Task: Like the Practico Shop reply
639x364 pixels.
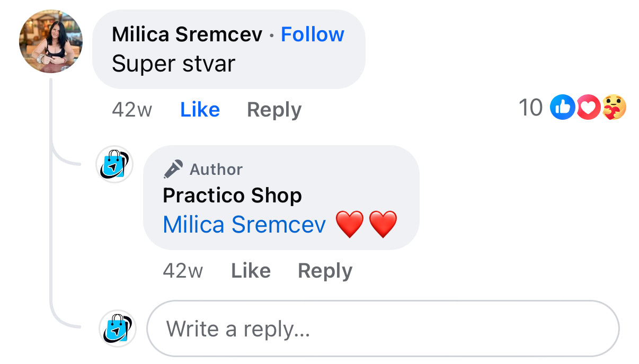Action: (x=251, y=271)
